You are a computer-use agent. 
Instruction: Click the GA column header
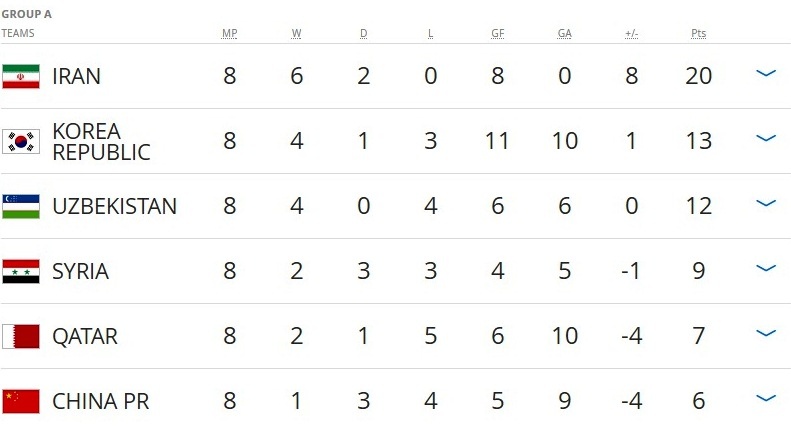(564, 33)
